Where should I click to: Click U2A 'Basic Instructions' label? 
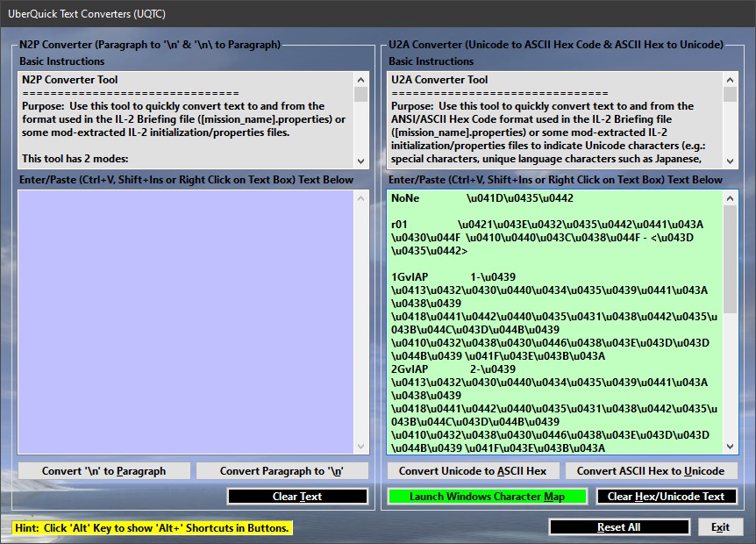pyautogui.click(x=431, y=61)
